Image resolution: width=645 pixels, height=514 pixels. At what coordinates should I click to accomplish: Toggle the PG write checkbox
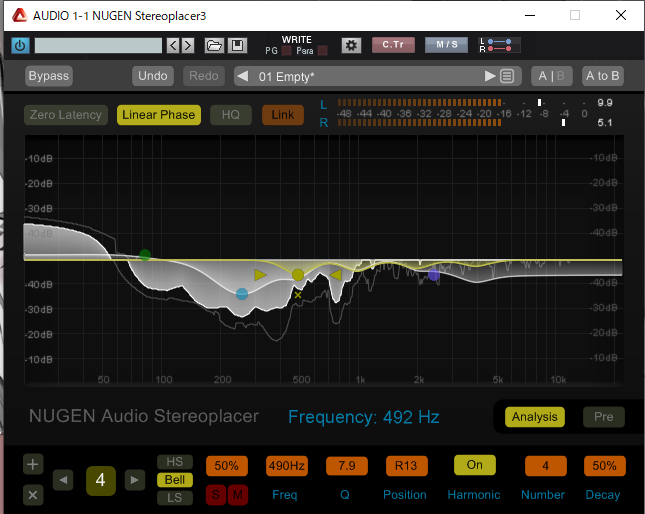coord(287,51)
